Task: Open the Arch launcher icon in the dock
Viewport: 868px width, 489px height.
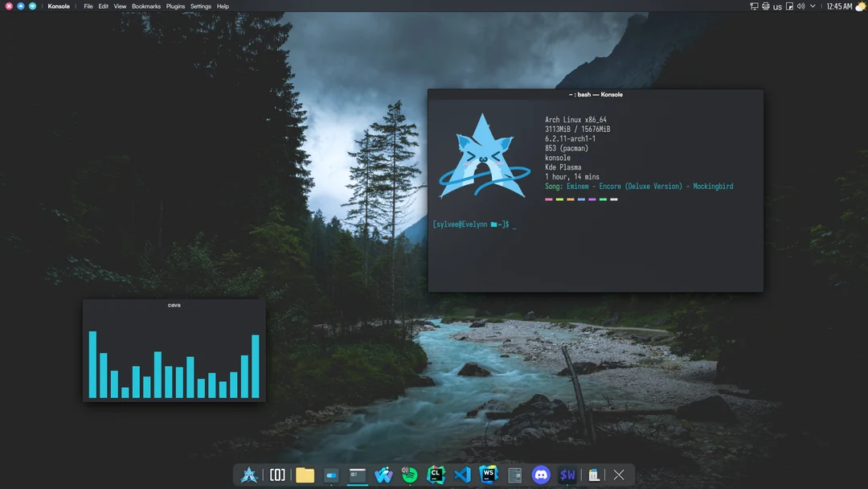Action: [x=249, y=475]
